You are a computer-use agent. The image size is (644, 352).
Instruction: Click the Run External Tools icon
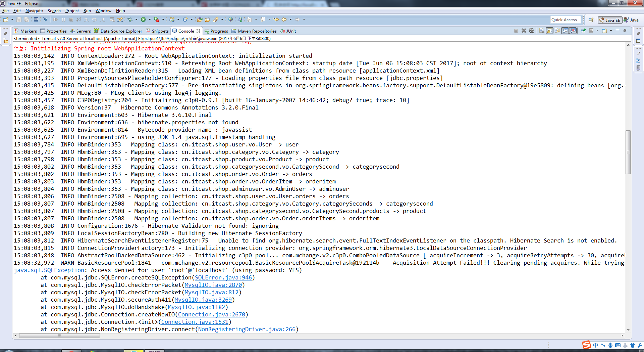pyautogui.click(x=156, y=19)
